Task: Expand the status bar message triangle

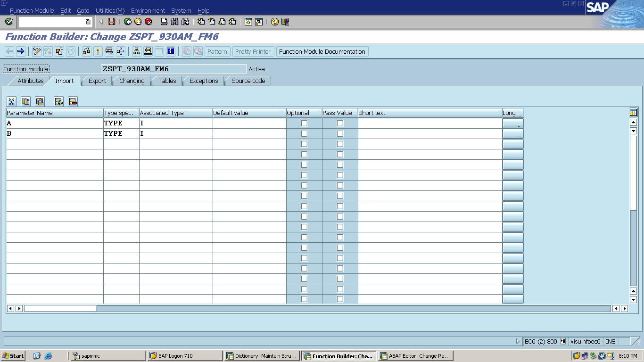Action: pos(518,341)
